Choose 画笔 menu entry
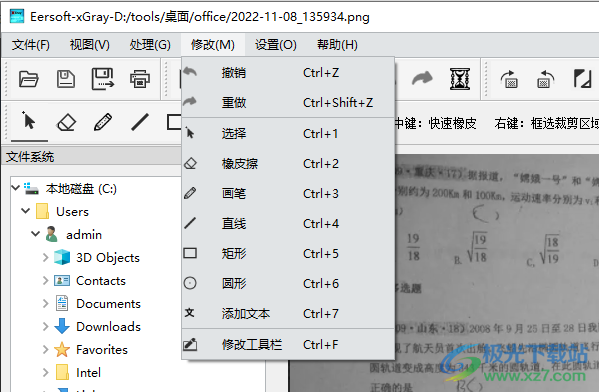 [288, 193]
